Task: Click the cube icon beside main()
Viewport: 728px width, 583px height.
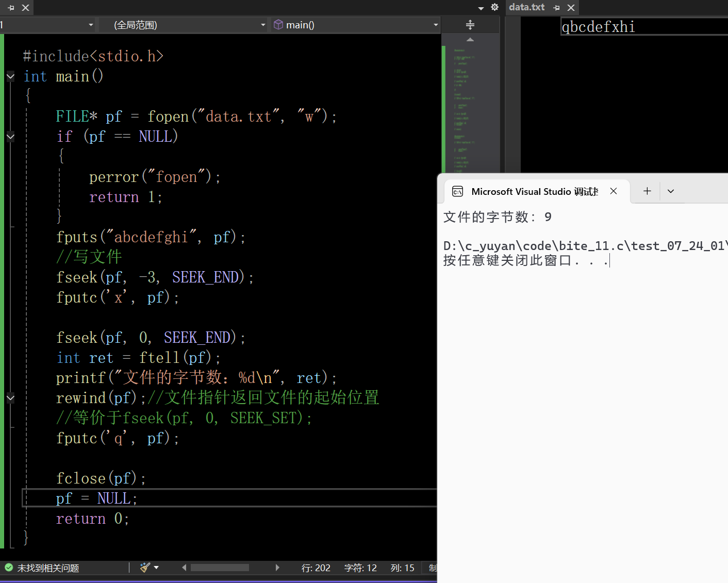Action: [x=278, y=24]
